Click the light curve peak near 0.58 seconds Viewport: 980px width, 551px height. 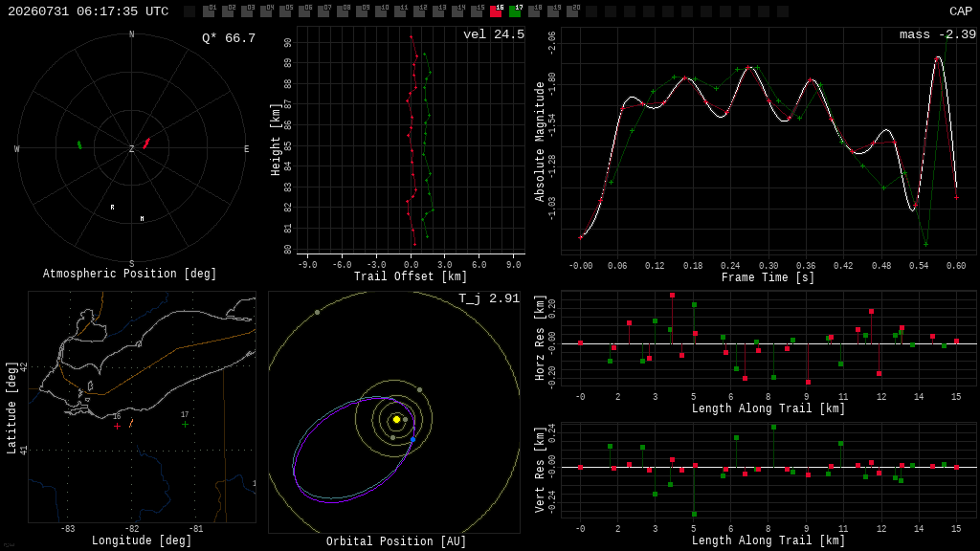point(938,58)
